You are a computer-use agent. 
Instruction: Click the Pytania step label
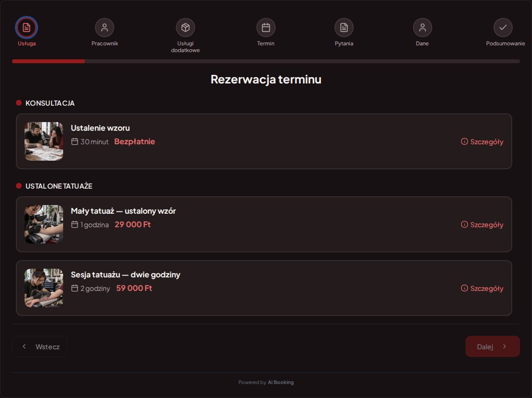344,43
